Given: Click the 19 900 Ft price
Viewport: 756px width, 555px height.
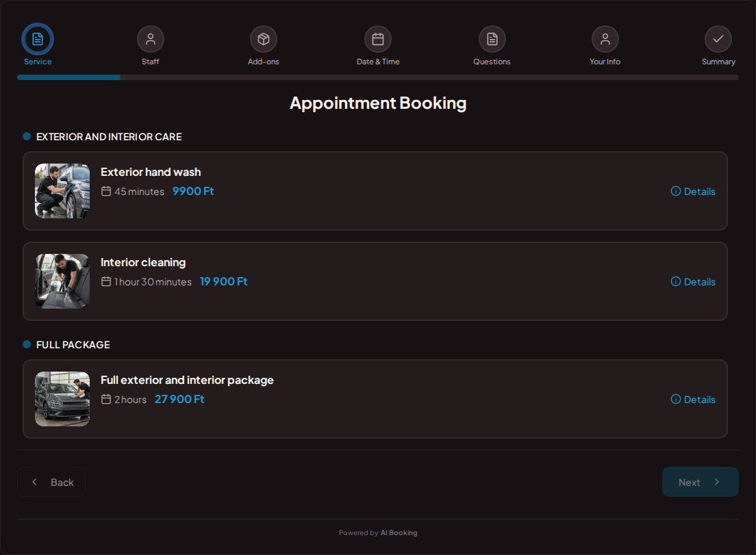Looking at the screenshot, I should click(x=223, y=281).
